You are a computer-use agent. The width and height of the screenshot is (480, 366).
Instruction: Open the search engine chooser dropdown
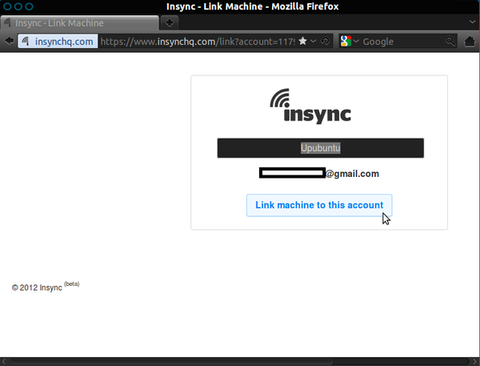point(356,41)
